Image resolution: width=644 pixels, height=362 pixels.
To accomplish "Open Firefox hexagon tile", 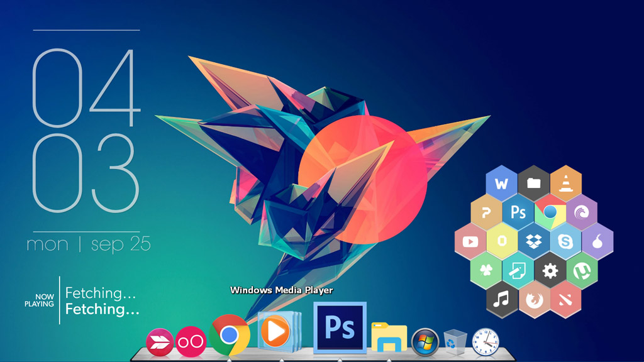I will pos(533,299).
